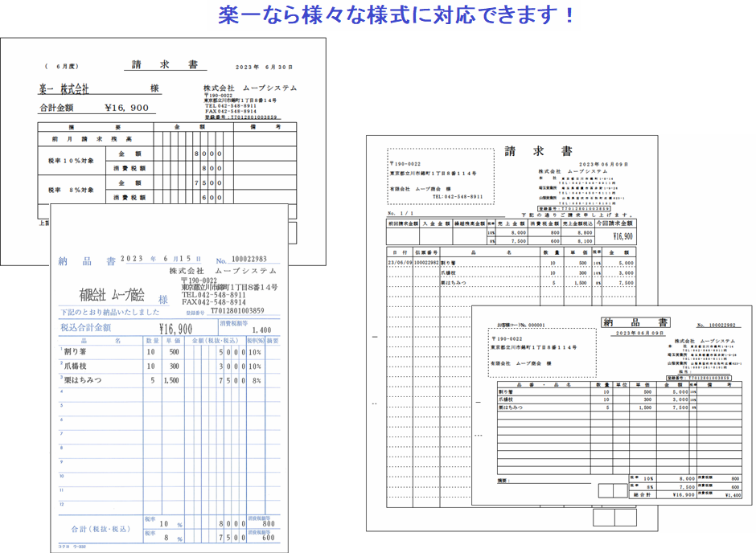756x553 pixels.
Task: Click the 請求書 title on the top-left invoice
Action: (x=165, y=64)
